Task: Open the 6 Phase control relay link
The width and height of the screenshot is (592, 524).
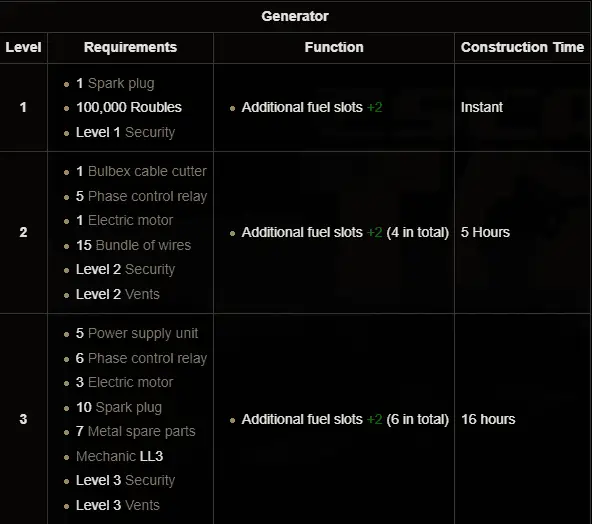Action: 147,358
